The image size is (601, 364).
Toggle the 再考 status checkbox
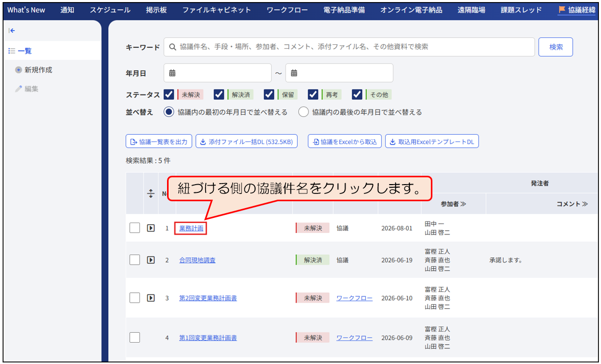313,94
